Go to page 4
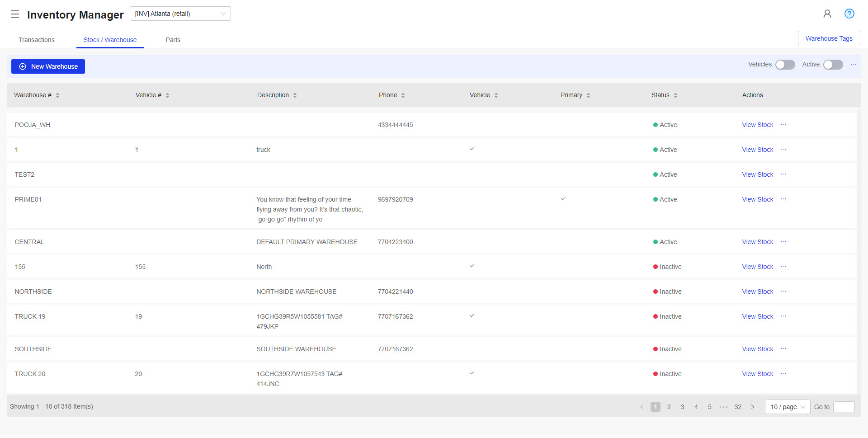868x438 pixels. [696, 407]
